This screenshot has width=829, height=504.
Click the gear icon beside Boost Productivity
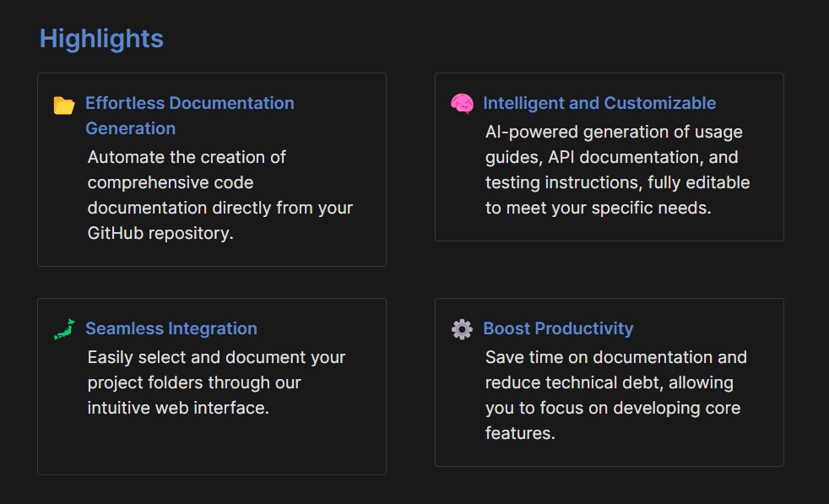click(462, 329)
